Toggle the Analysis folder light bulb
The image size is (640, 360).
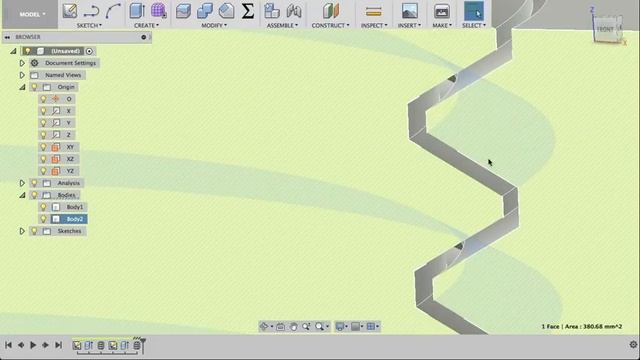tap(34, 183)
